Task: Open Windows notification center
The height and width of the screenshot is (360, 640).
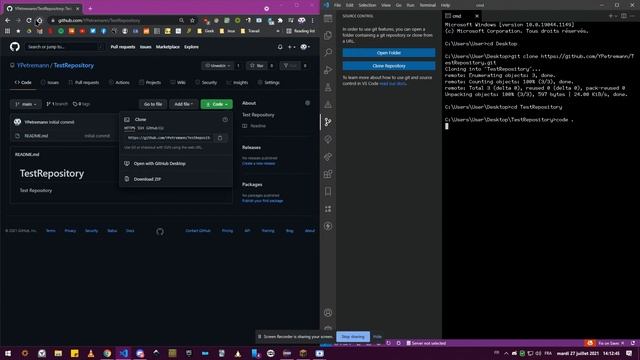Action: (629, 353)
